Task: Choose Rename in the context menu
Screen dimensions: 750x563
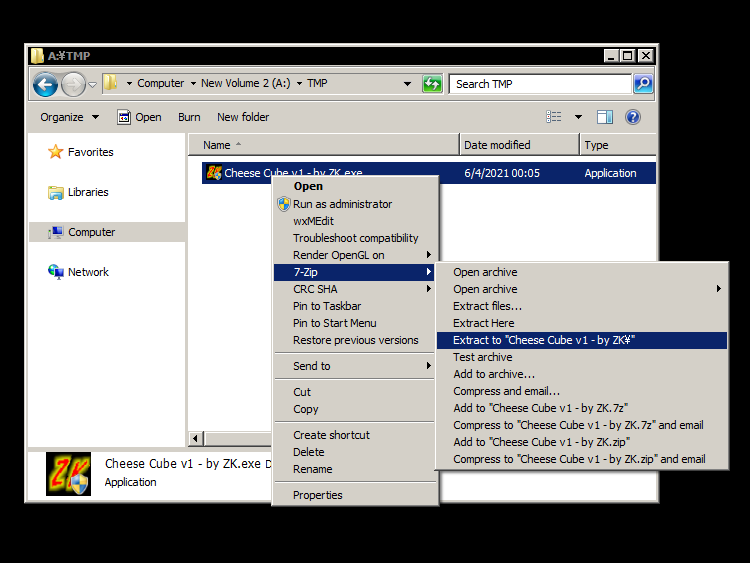Action: [355, 469]
